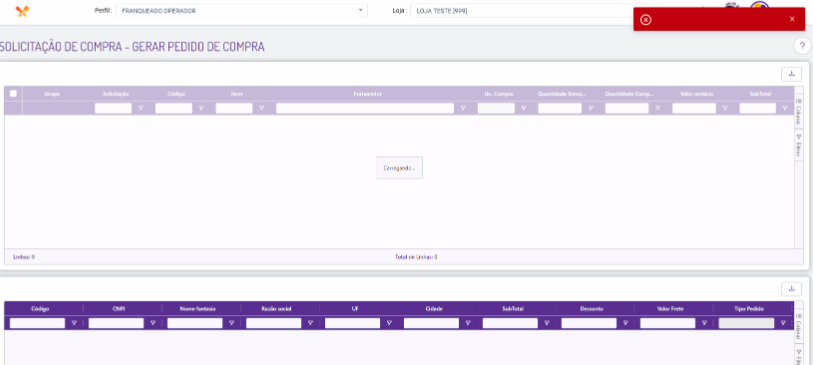Open filter icon for CNPJ column
Image resolution: width=813 pixels, height=365 pixels.
[152, 323]
